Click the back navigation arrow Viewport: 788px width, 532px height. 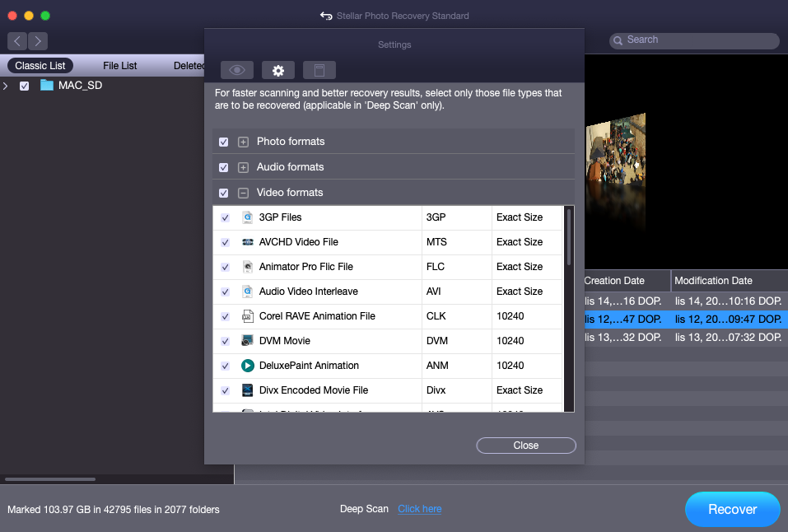(x=17, y=40)
